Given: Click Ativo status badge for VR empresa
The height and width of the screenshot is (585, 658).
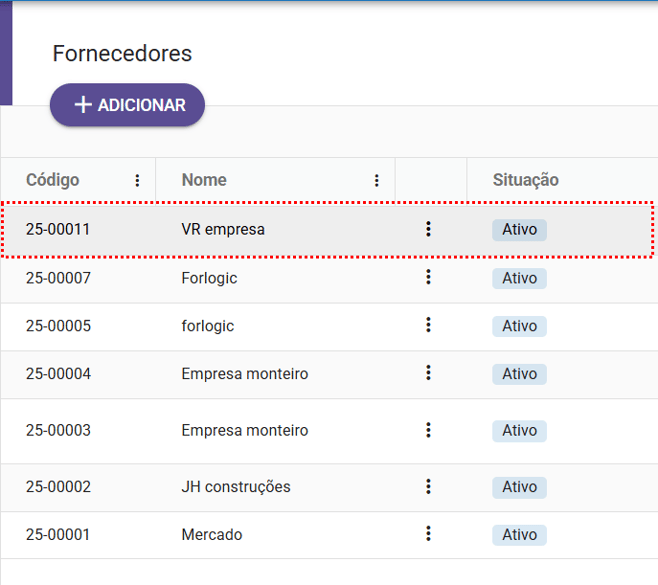Looking at the screenshot, I should click(x=519, y=229).
